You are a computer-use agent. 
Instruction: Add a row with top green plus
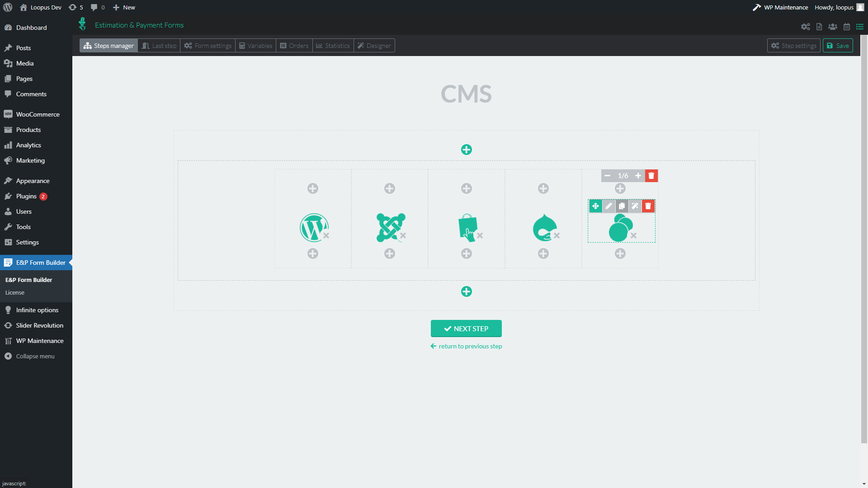[466, 150]
